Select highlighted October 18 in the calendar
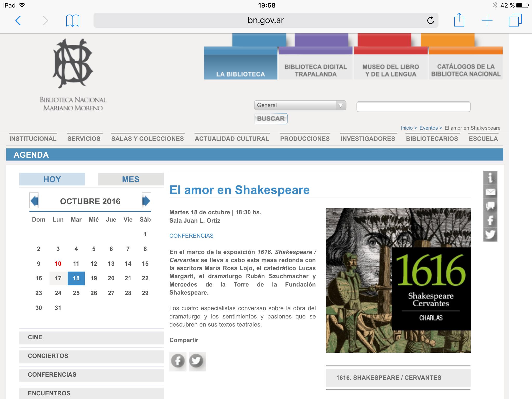The width and height of the screenshot is (532, 399). tap(76, 278)
